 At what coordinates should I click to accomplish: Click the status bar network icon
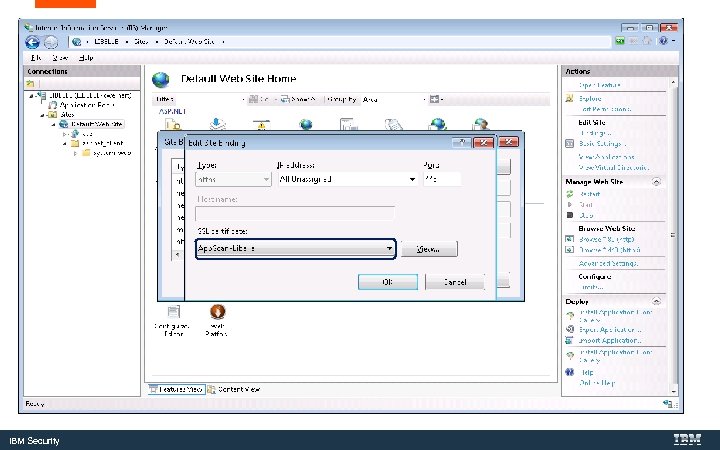(669, 404)
